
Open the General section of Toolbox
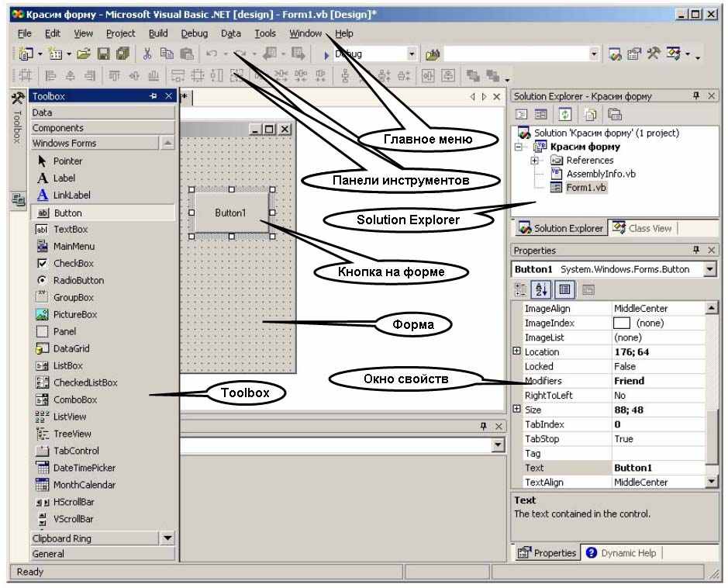click(x=103, y=554)
